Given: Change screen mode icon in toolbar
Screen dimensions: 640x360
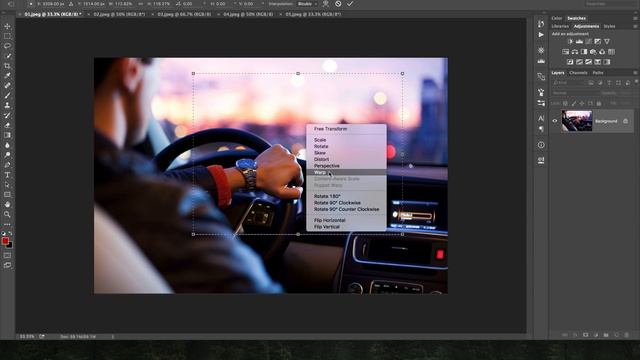Looking at the screenshot, I should (x=7, y=265).
